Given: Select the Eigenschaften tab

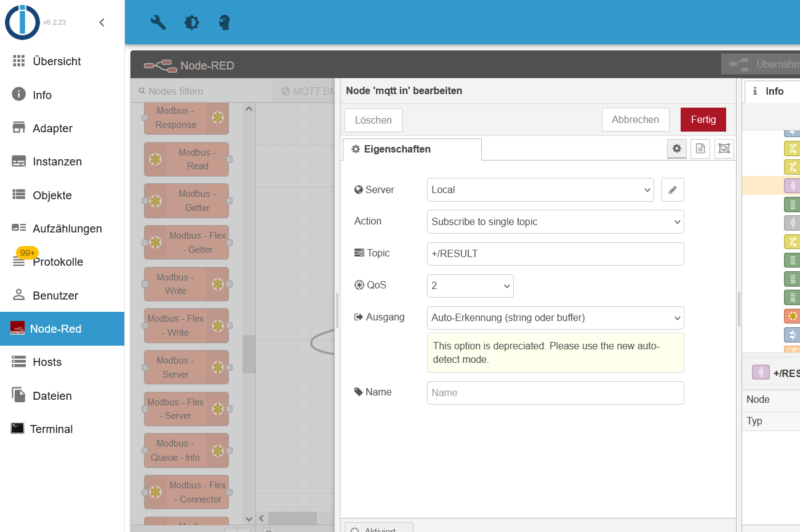Looking at the screenshot, I should point(412,149).
